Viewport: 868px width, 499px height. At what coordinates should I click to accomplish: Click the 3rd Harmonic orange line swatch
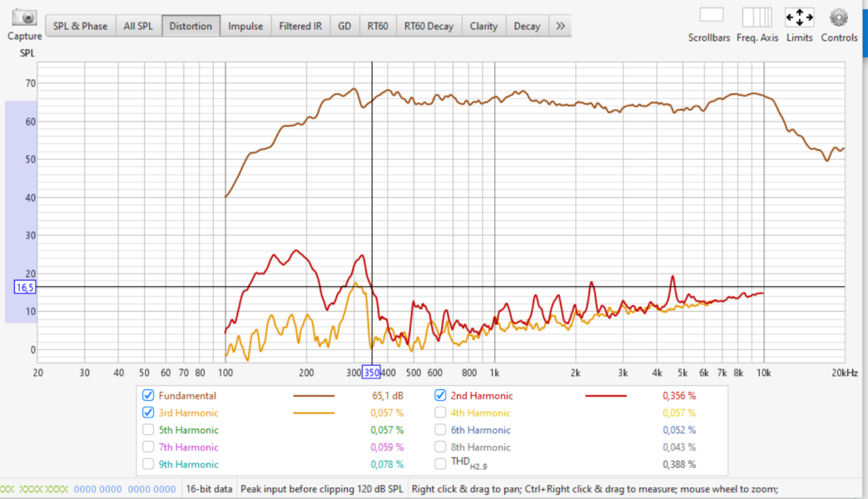[x=314, y=413]
